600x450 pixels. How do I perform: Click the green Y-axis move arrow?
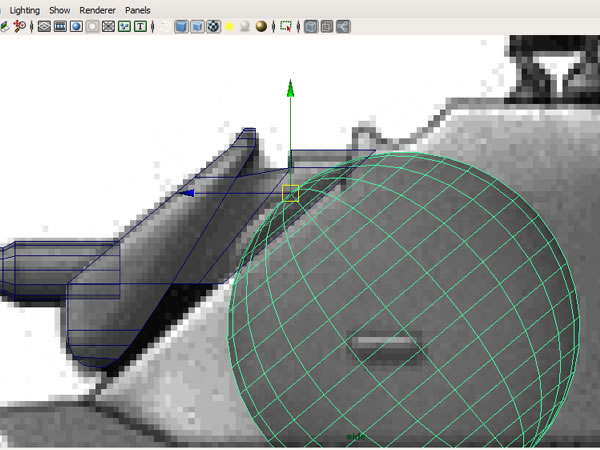click(290, 88)
